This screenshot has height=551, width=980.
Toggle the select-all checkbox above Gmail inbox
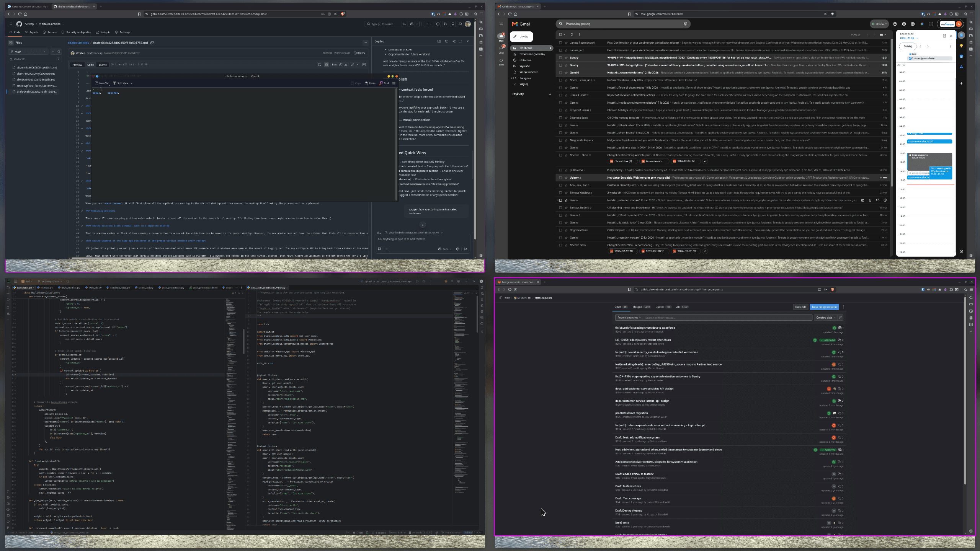pos(561,34)
